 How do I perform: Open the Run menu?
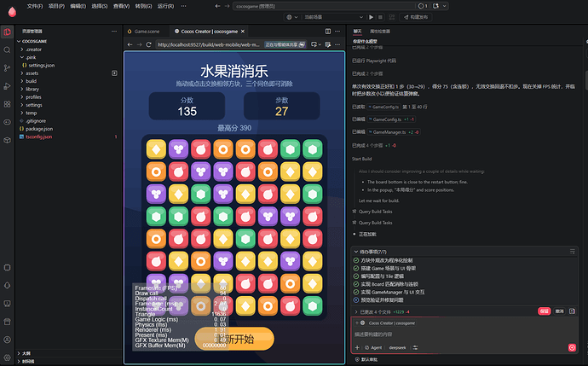point(165,6)
